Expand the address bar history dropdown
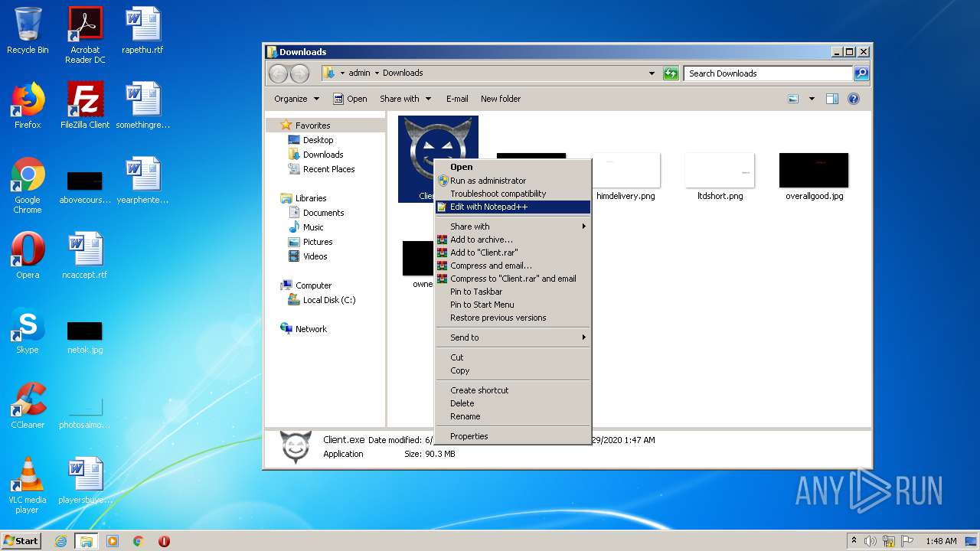This screenshot has width=980, height=551. click(x=652, y=73)
